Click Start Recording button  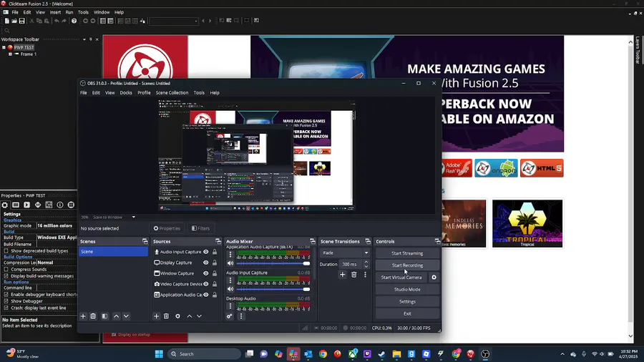(x=407, y=265)
